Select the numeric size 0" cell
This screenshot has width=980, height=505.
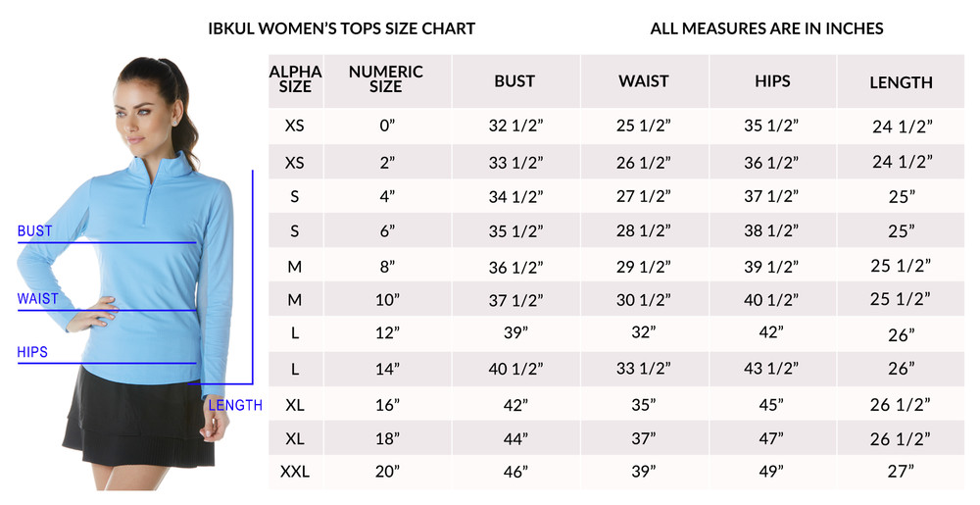tap(387, 126)
